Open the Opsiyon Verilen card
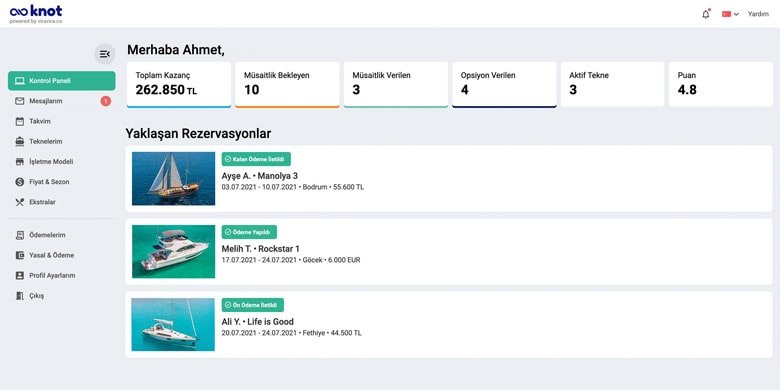Viewport: 780px width, 390px height. [x=504, y=85]
